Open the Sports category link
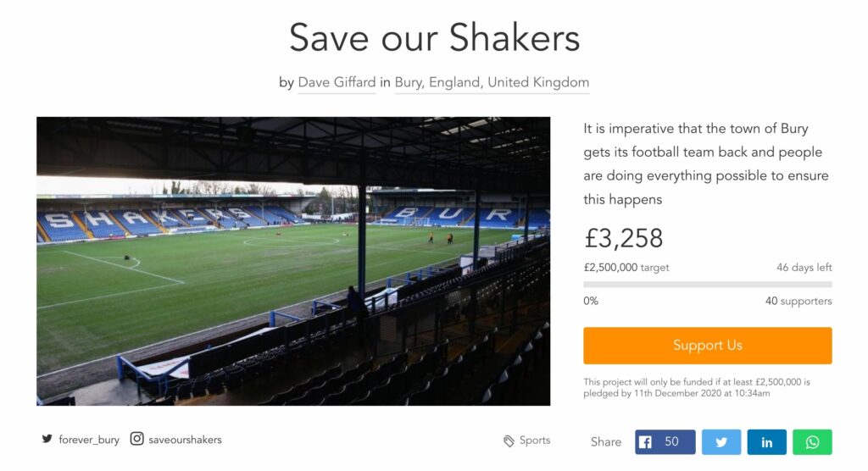The height and width of the screenshot is (471, 868). [535, 441]
